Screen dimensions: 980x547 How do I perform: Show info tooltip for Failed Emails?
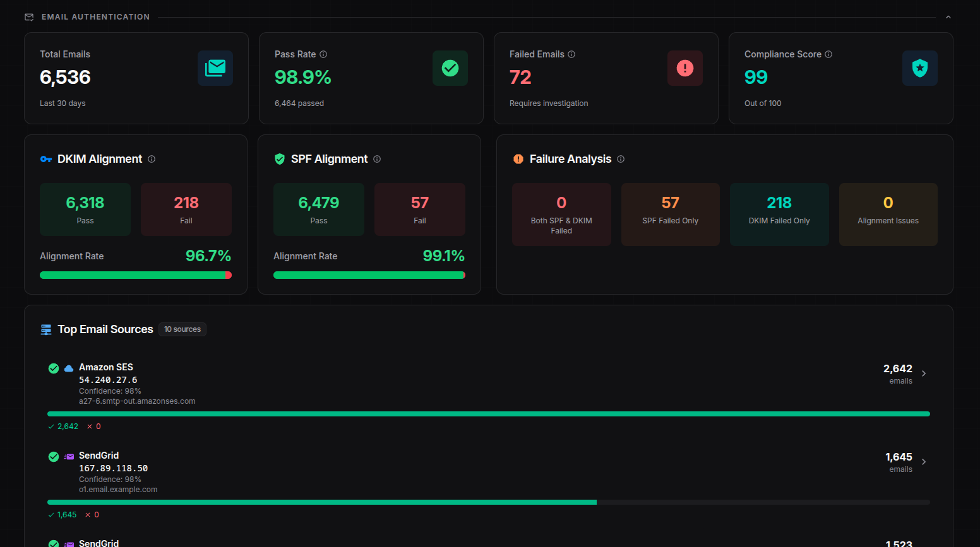571,54
